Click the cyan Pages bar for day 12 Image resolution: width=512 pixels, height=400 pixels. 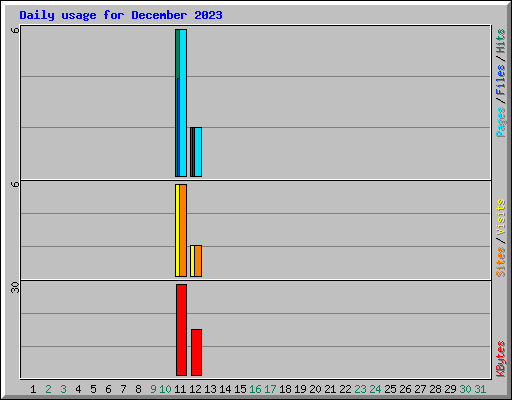[x=198, y=152]
